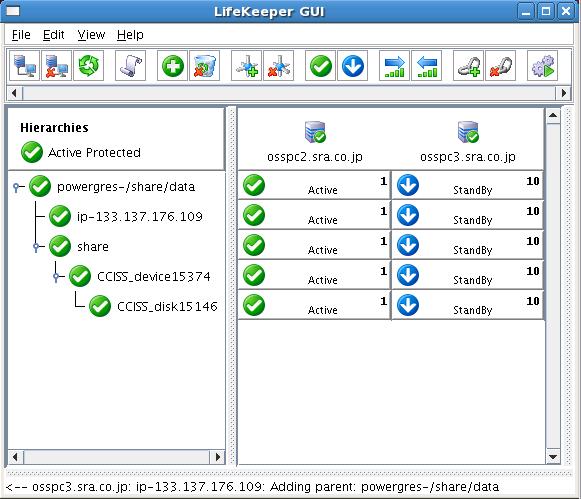Collapse the powergres-/share/data tree node

pos(16,187)
